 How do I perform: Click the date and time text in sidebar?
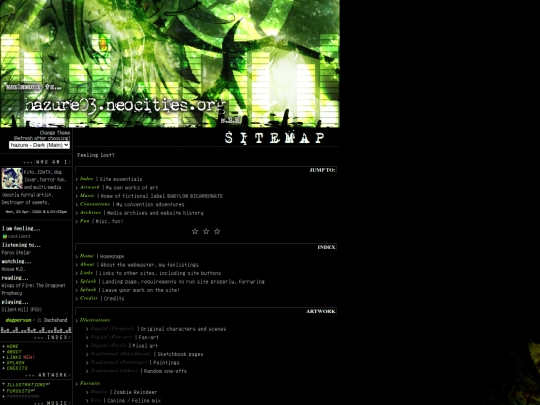point(36,212)
